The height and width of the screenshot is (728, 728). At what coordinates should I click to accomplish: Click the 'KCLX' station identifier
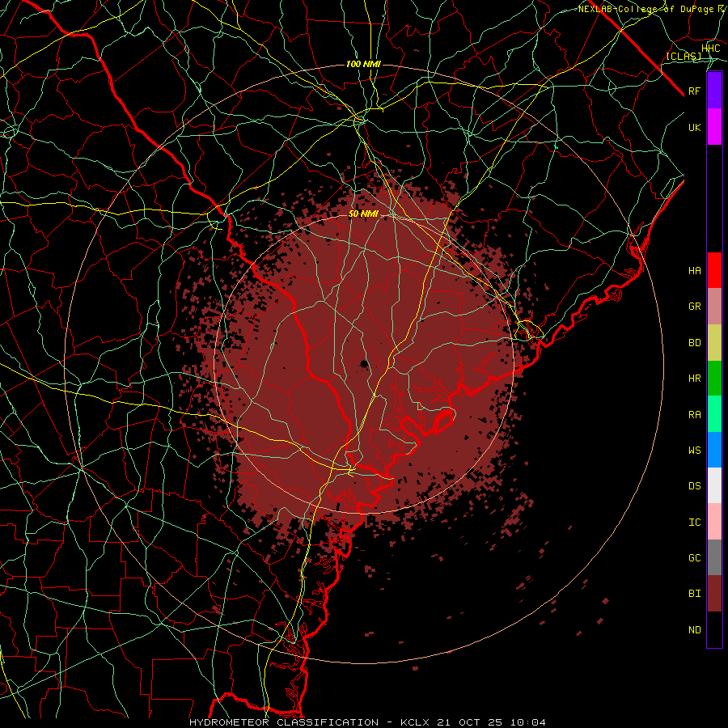tap(417, 722)
